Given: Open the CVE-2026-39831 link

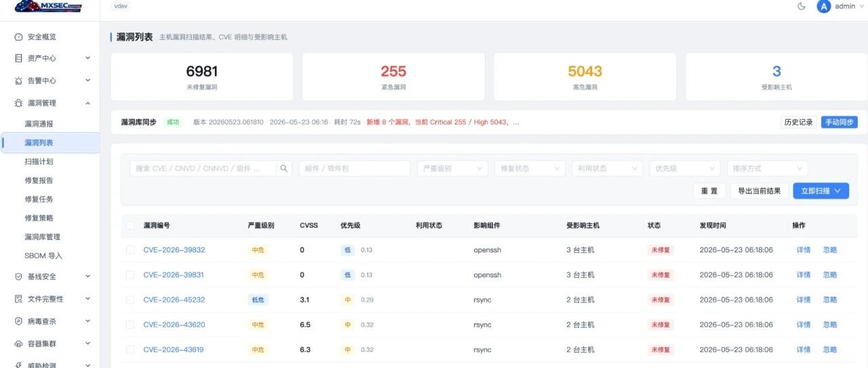Looking at the screenshot, I should [x=174, y=275].
